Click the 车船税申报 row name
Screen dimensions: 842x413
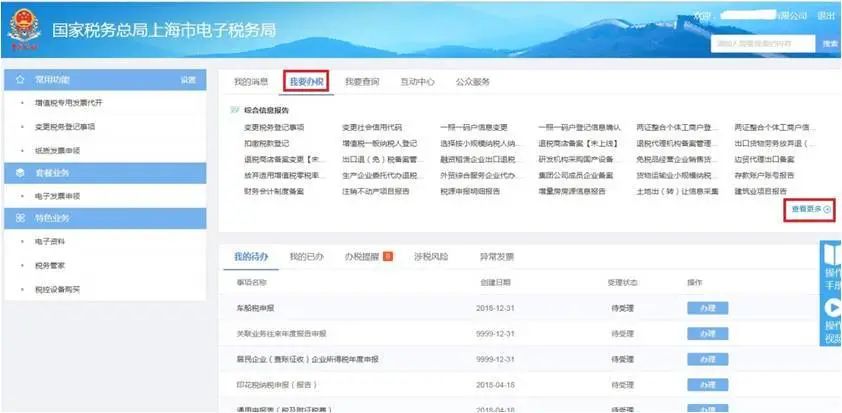pos(255,308)
